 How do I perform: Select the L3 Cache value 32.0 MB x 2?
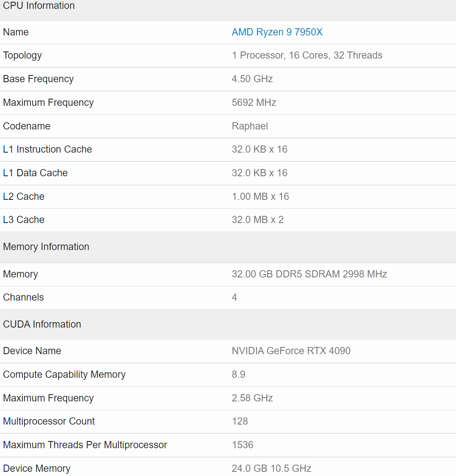(258, 220)
